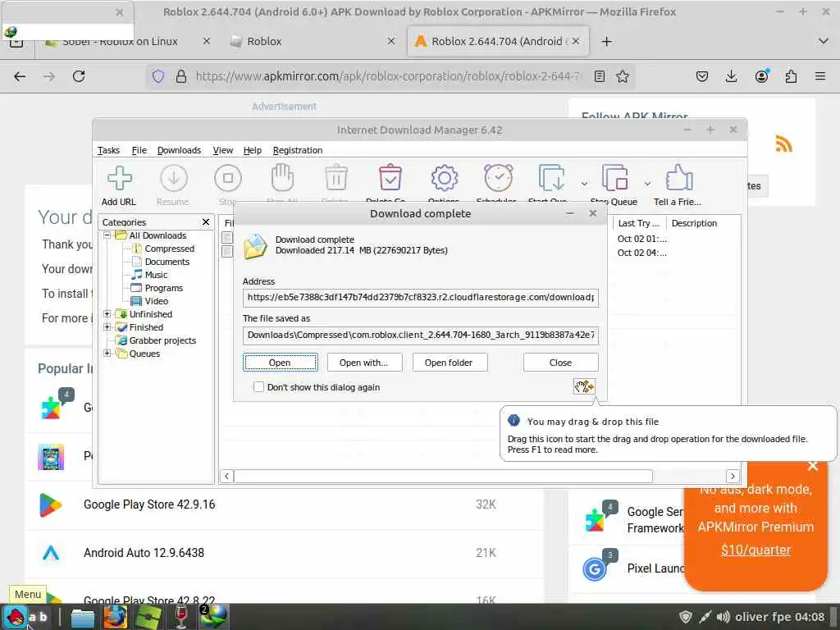Click the Address URL field
Screen dimensions: 840x630
tap(421, 297)
